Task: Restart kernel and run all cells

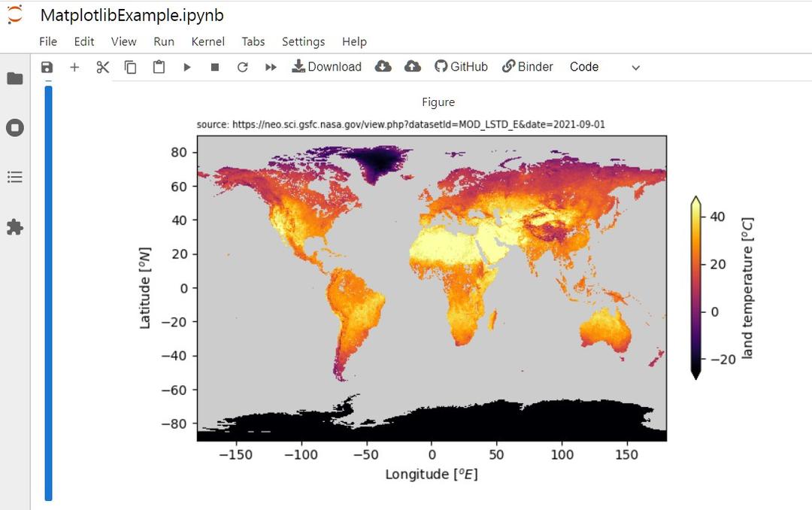Action: 271,67
